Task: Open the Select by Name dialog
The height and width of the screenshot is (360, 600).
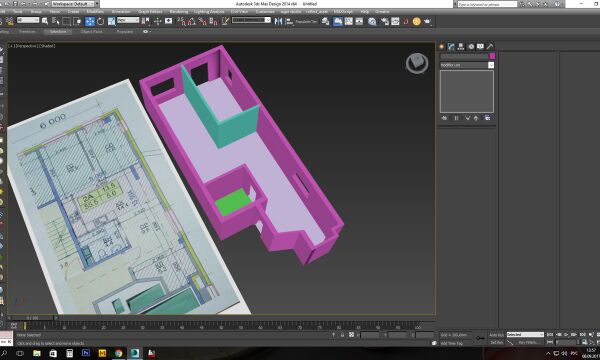Action: point(55,21)
